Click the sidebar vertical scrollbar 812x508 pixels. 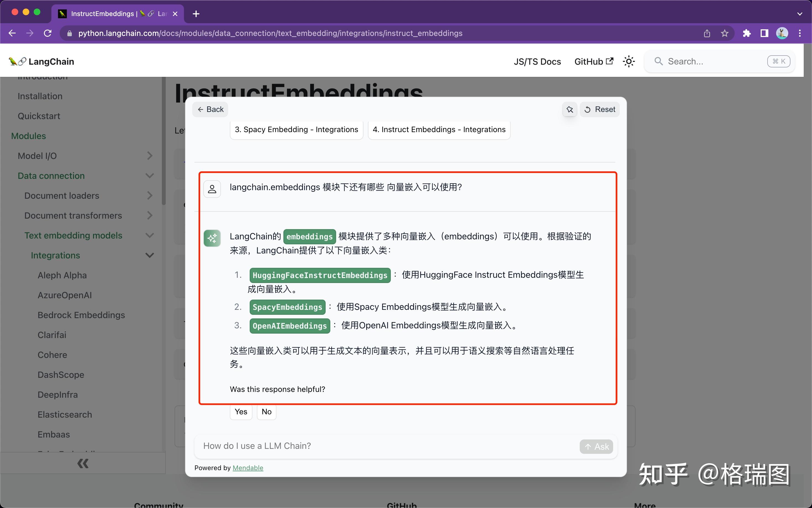(x=164, y=141)
